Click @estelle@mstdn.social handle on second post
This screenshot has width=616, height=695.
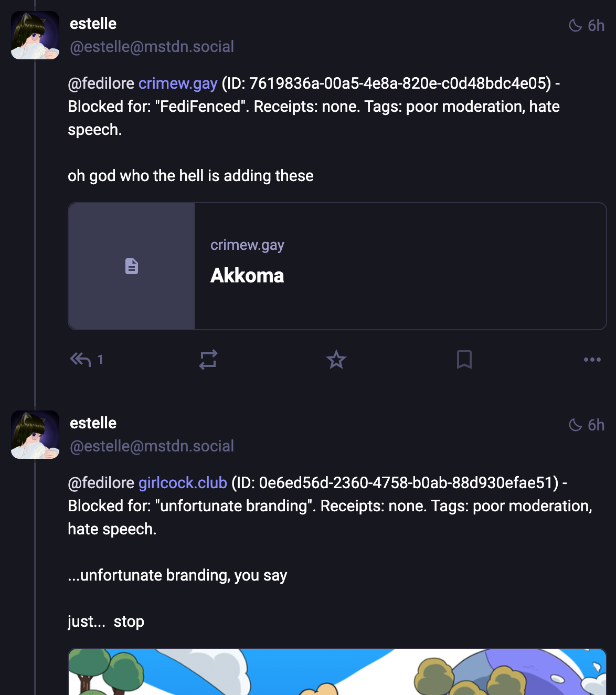pyautogui.click(x=152, y=446)
